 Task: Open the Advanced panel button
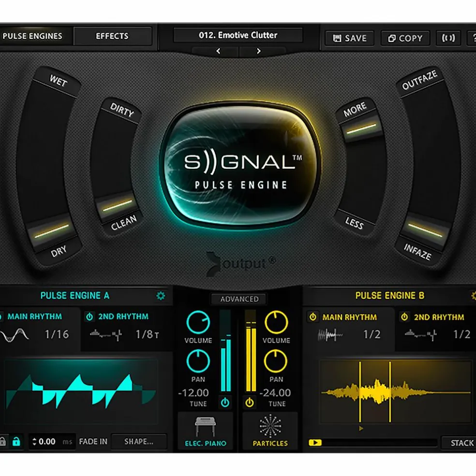(x=239, y=299)
